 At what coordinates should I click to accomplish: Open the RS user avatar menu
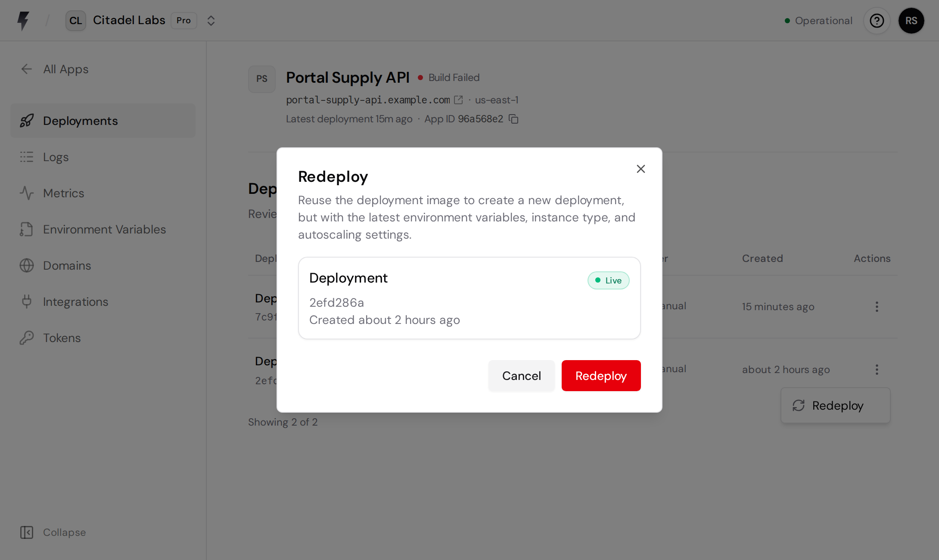click(911, 21)
